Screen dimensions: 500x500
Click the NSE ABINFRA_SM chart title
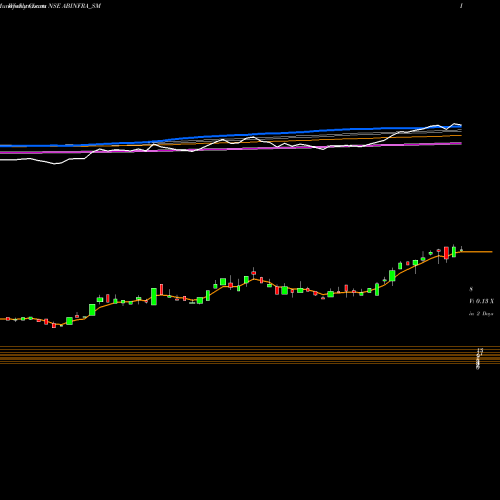pos(75,6)
